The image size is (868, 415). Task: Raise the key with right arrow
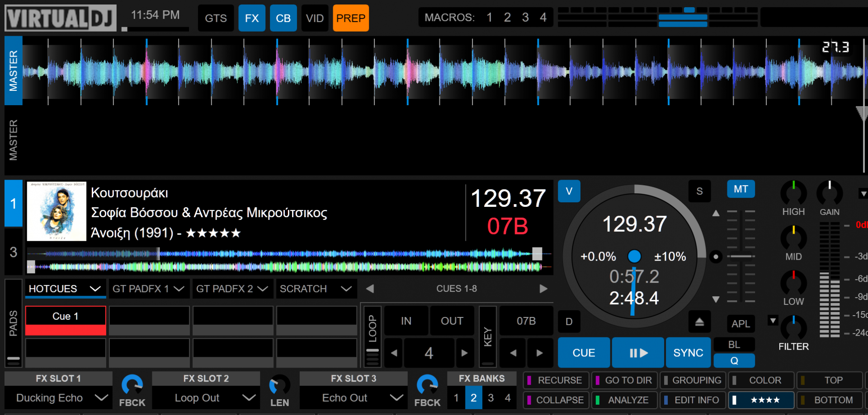(540, 353)
